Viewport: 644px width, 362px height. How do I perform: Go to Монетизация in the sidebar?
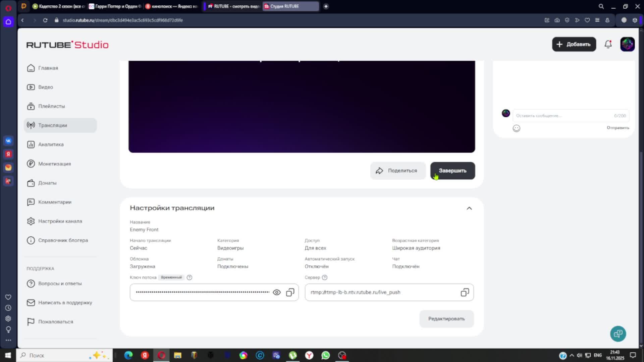54,164
